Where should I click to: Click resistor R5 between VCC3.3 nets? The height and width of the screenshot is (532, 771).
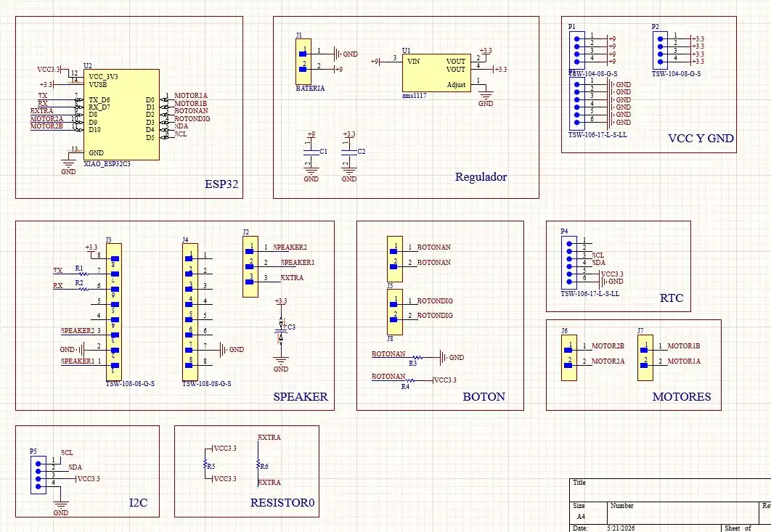pyautogui.click(x=205, y=463)
